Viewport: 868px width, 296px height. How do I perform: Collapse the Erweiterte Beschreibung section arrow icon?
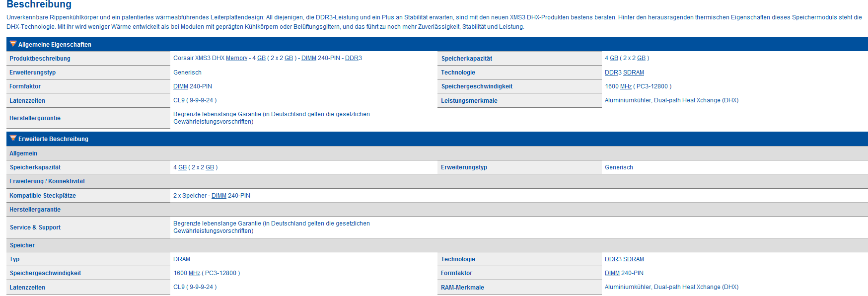point(13,138)
